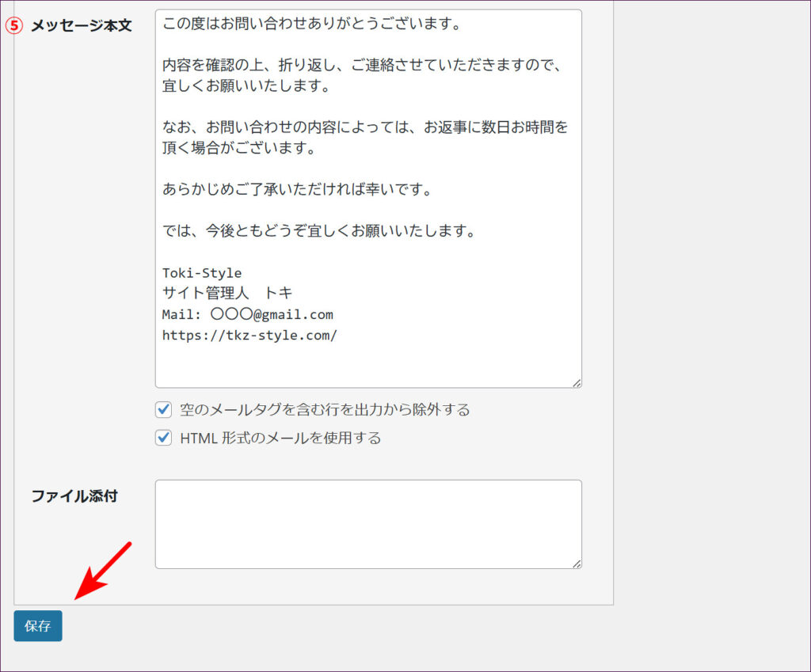Select the メッセージ本文 field label
The width and height of the screenshot is (811, 672).
[x=81, y=25]
